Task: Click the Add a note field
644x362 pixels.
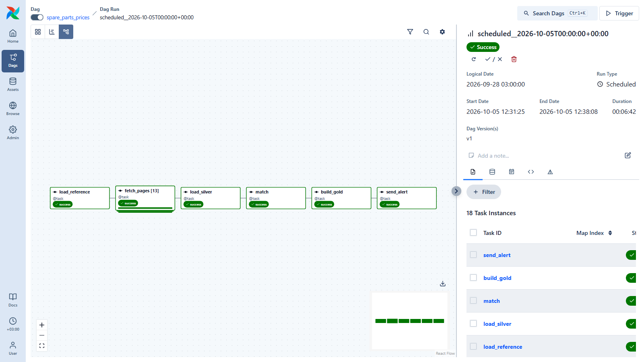Action: 493,156
